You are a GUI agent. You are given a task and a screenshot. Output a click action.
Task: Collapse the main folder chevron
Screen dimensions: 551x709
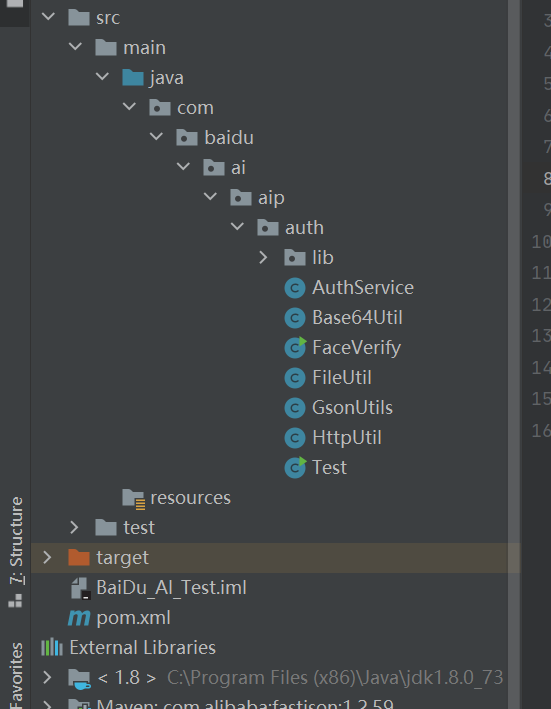(75, 47)
